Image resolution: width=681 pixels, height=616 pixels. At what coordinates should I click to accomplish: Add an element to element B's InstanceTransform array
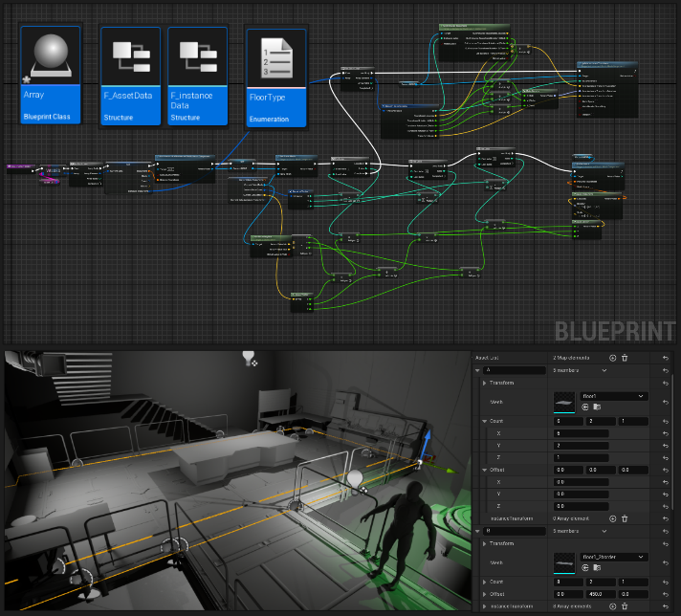coord(612,606)
